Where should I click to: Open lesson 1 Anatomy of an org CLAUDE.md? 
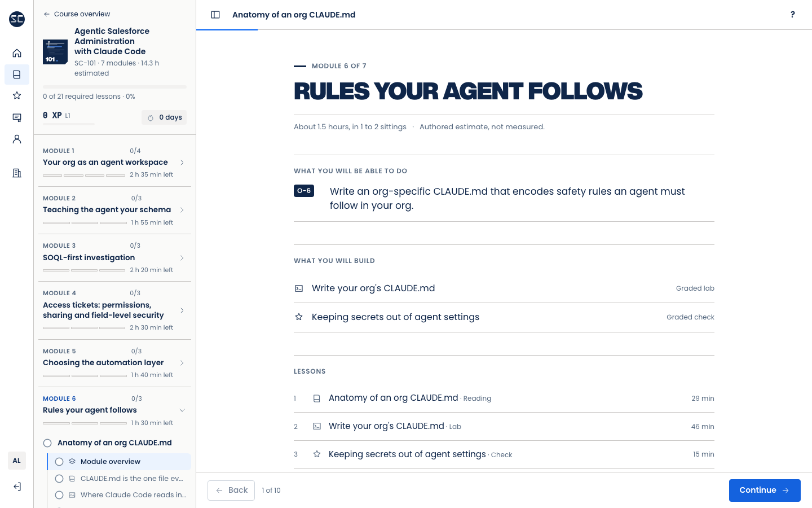[x=504, y=398]
